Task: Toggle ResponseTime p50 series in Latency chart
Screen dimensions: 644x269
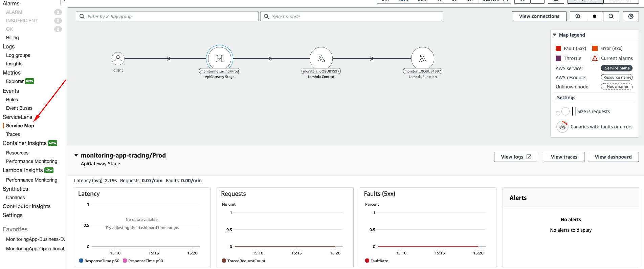Action: click(99, 261)
